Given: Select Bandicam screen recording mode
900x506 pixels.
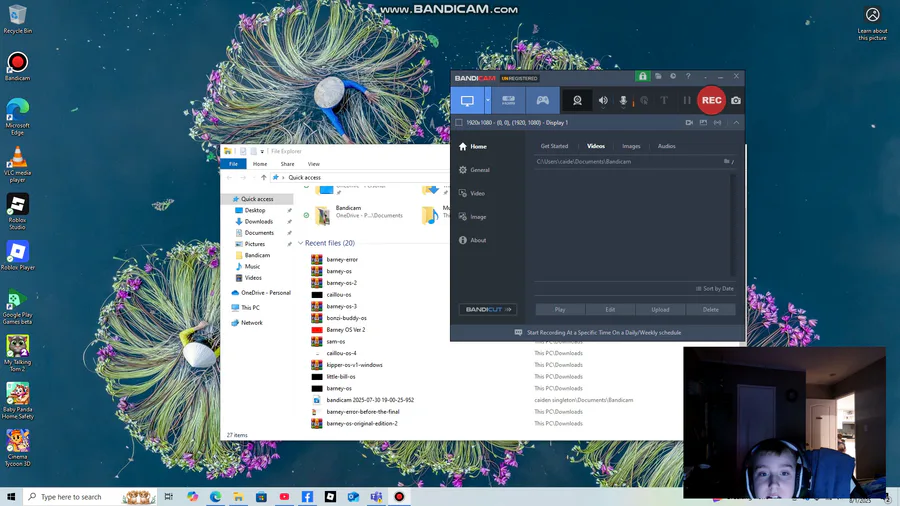Looking at the screenshot, I should point(467,100).
